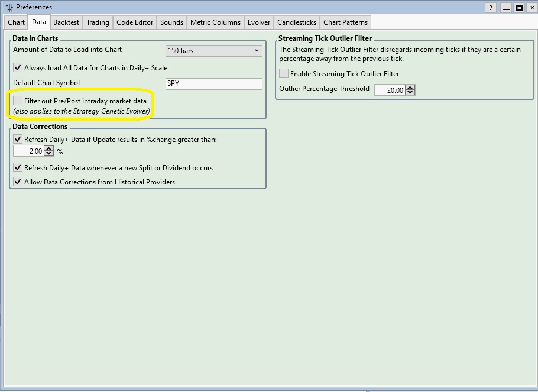Viewport: 538px width, 392px height.
Task: Open the Code Editor tab
Action: (x=135, y=22)
